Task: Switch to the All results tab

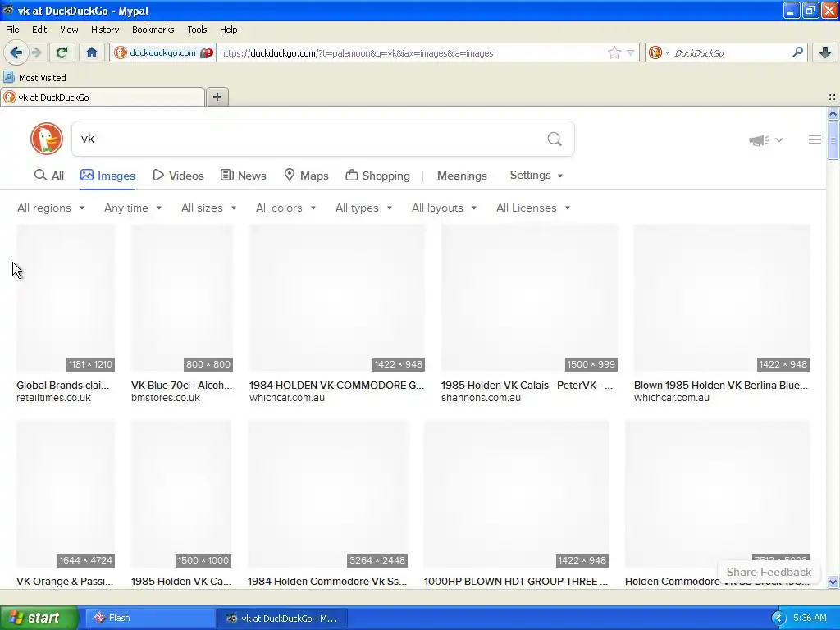Action: [48, 176]
